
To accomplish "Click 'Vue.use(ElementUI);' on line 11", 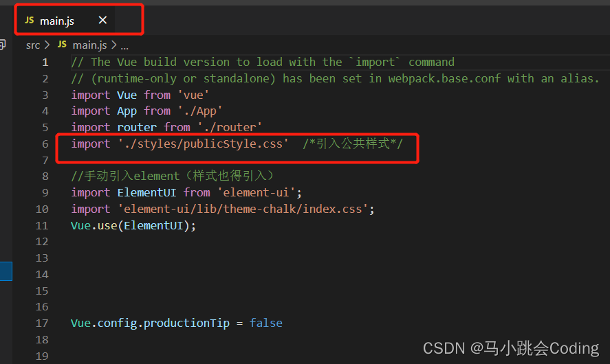I will (133, 226).
